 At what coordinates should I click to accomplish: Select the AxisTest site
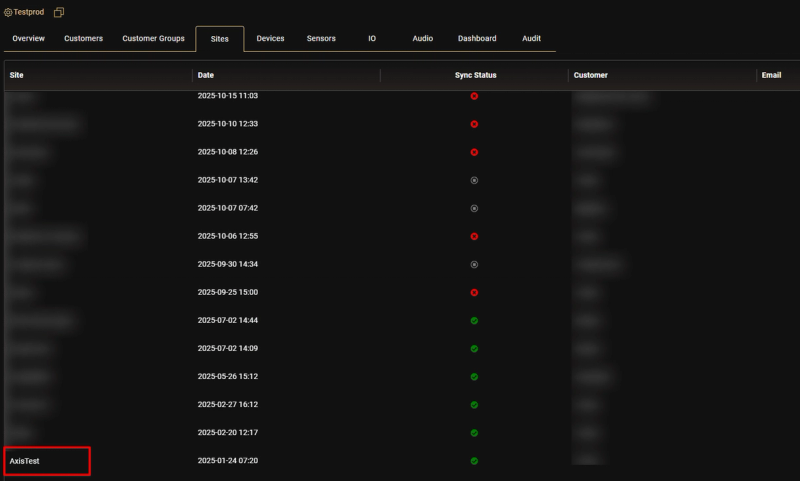click(x=24, y=461)
